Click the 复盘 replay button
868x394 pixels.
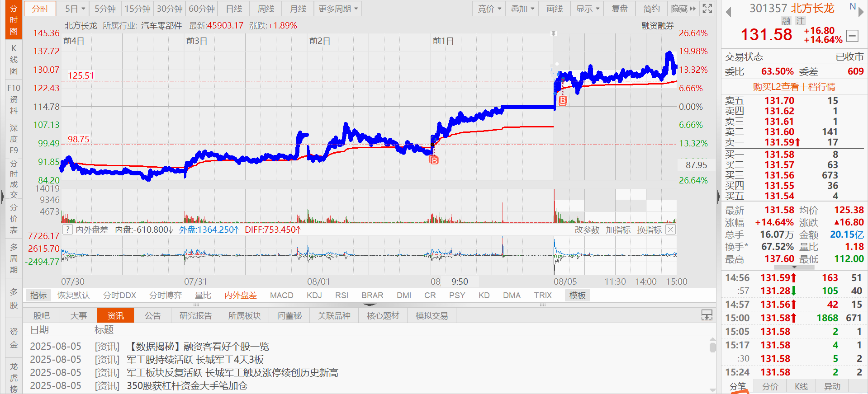tap(620, 9)
